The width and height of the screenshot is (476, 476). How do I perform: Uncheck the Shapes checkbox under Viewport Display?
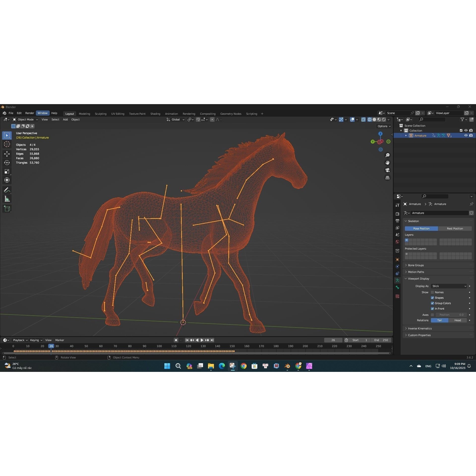432,297
